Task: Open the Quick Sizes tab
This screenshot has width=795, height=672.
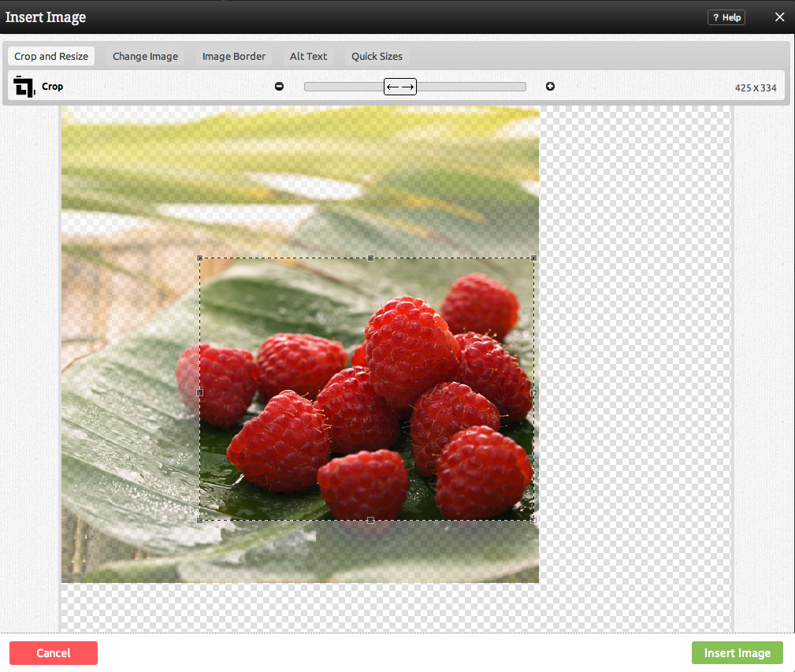Action: point(377,57)
